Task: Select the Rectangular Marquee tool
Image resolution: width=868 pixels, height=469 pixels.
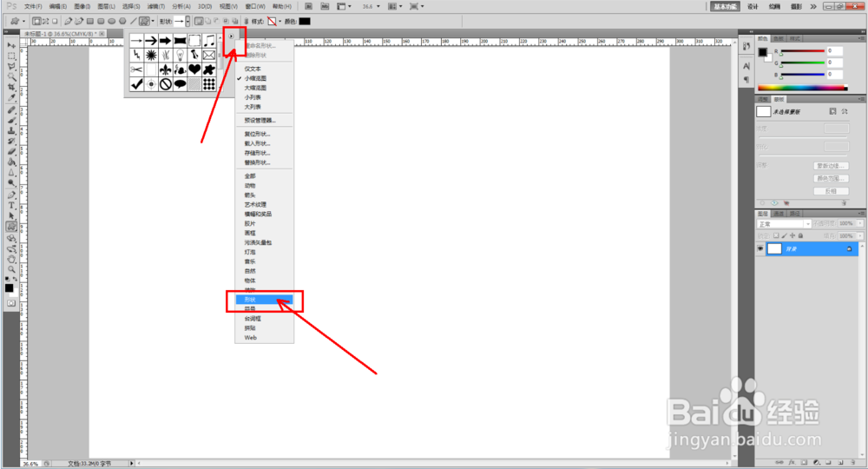Action: click(11, 56)
